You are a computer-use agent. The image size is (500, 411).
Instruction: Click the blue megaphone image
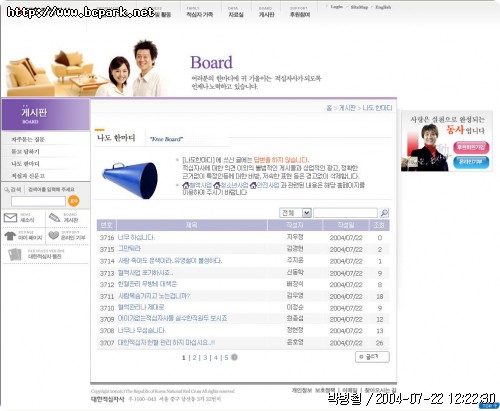click(x=130, y=180)
